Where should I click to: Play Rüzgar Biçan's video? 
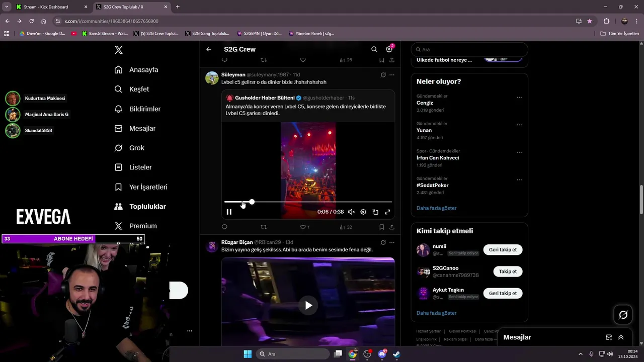click(x=308, y=305)
